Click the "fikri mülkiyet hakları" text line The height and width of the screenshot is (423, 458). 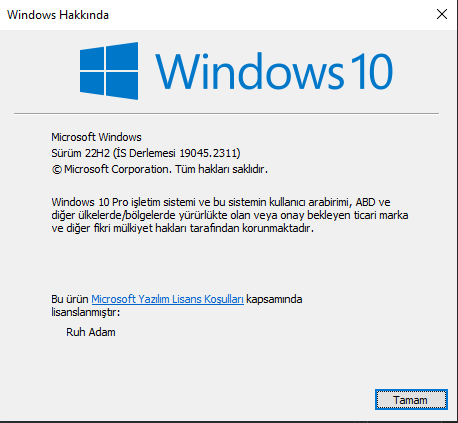140,228
